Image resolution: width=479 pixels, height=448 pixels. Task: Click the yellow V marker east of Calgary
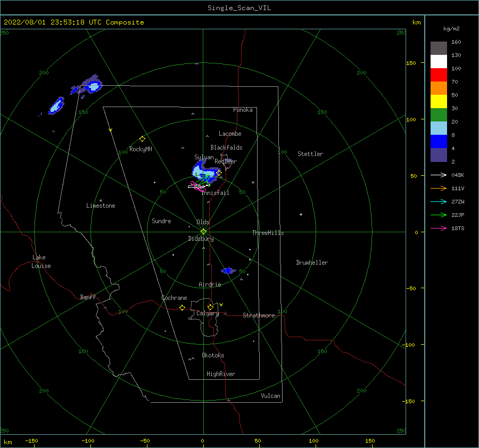tap(221, 305)
